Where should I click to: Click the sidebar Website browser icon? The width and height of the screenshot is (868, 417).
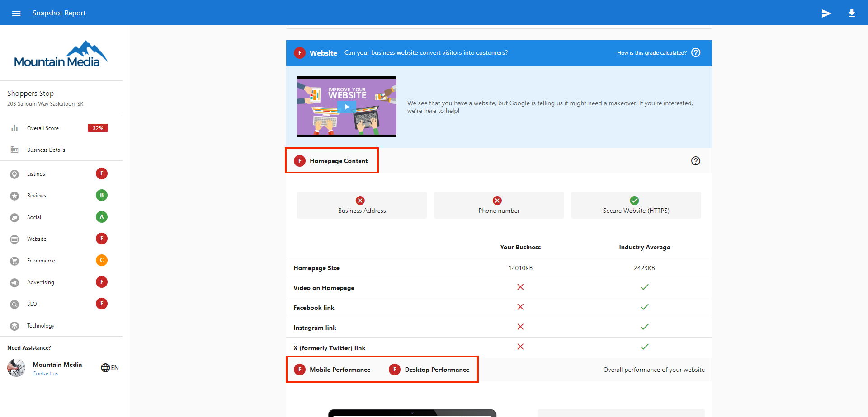point(14,239)
